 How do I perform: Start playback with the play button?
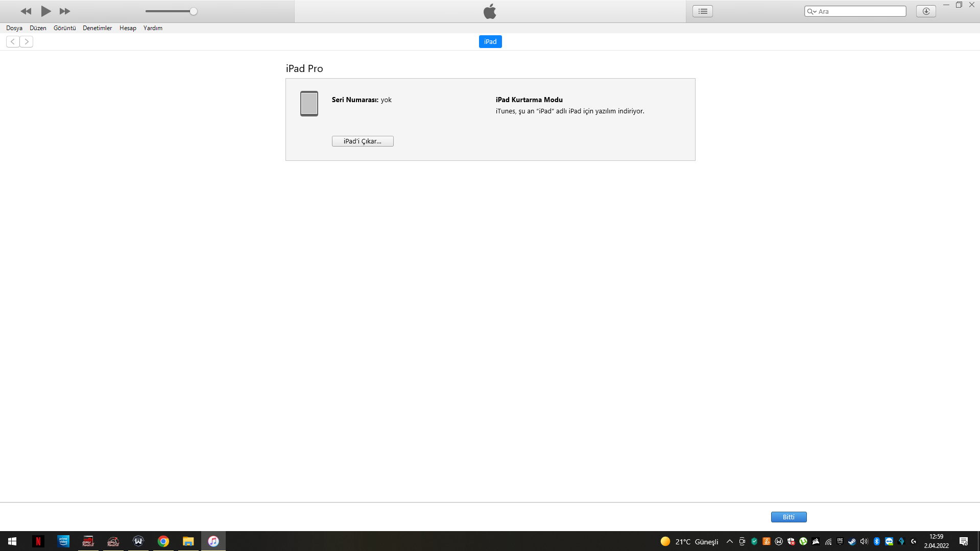pos(46,11)
